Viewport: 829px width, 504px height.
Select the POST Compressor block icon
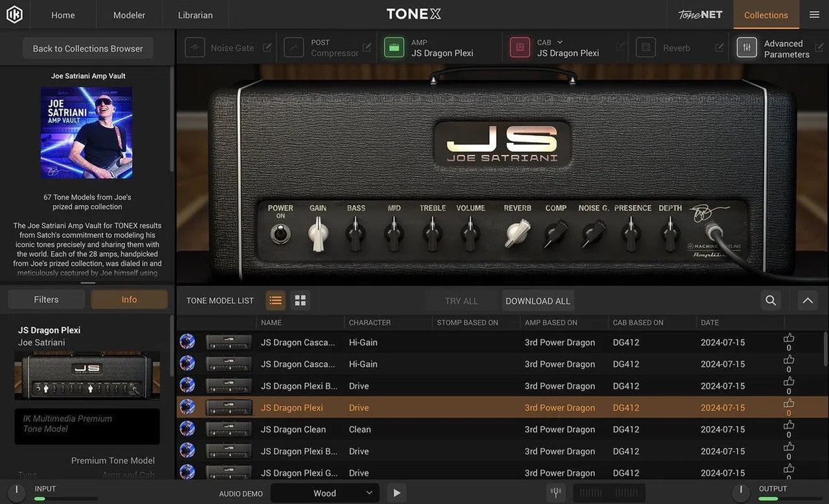coord(293,47)
